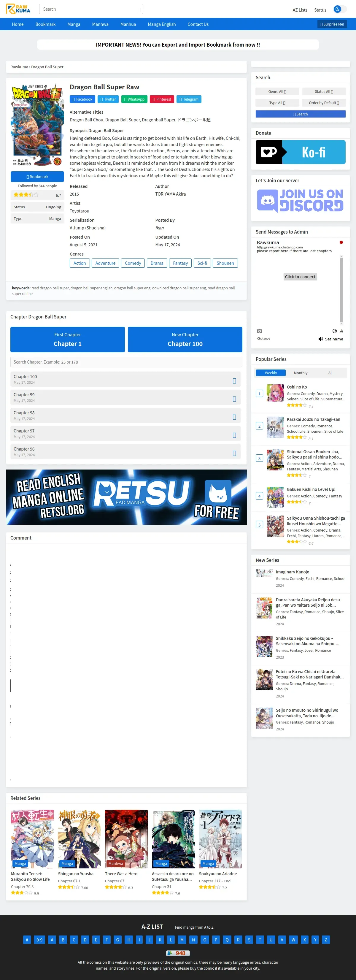Image resolution: width=356 pixels, height=980 pixels.
Task: Open Gakuen Kishi no Level Up! thumbnail
Action: tap(275, 497)
